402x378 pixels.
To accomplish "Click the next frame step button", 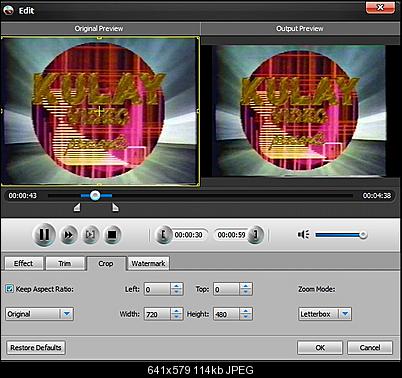I will [x=90, y=235].
